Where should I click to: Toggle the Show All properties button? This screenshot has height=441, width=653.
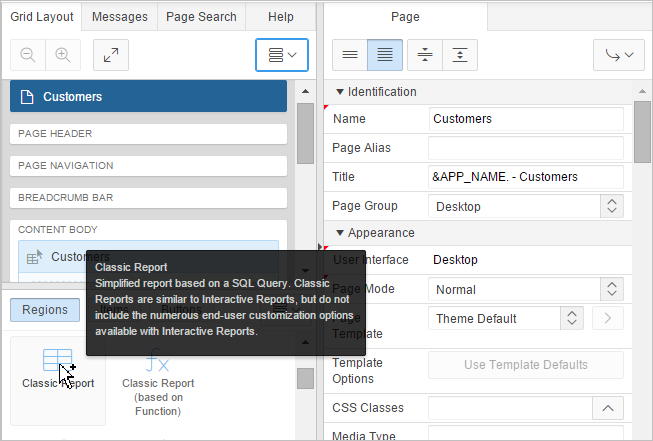[x=385, y=55]
